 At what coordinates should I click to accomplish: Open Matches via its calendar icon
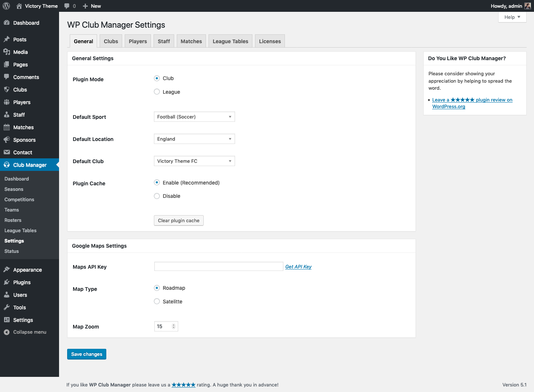[7, 127]
